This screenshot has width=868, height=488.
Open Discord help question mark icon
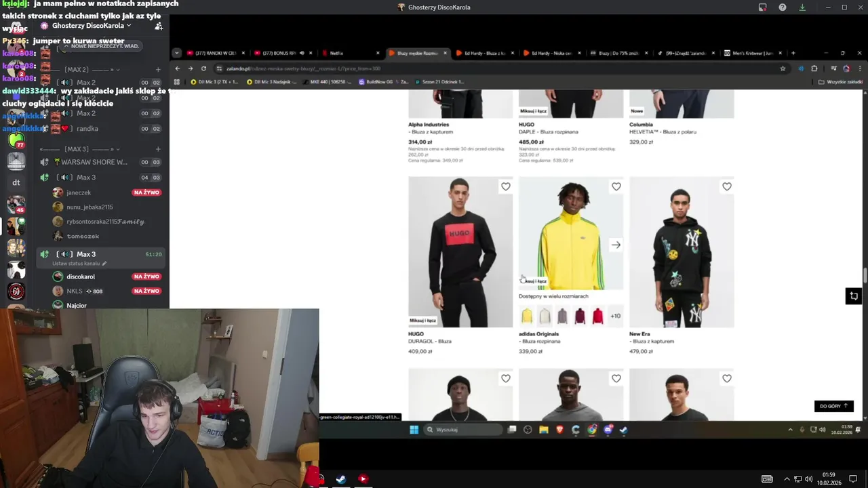(783, 7)
